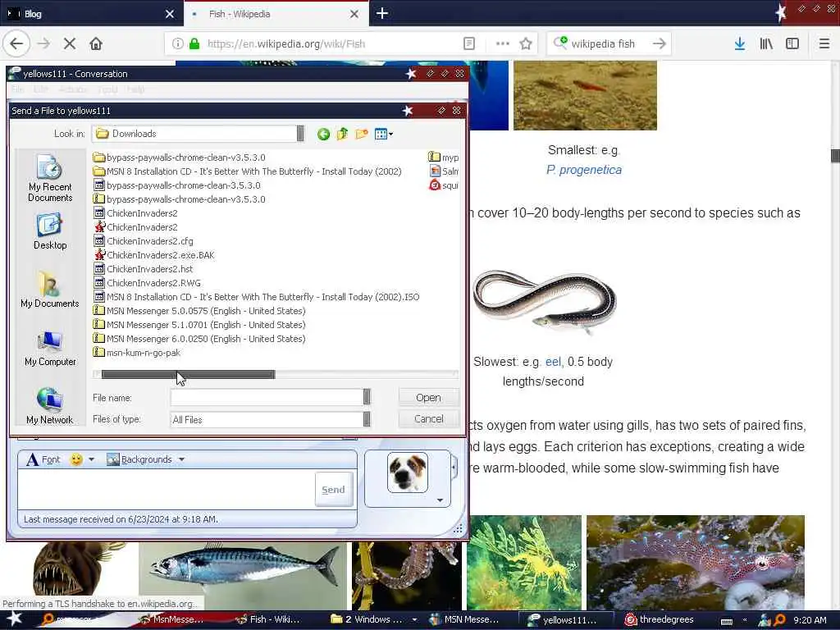This screenshot has height=630, width=840.
Task: Expand the emoticon dropdown arrow
Action: coord(92,459)
